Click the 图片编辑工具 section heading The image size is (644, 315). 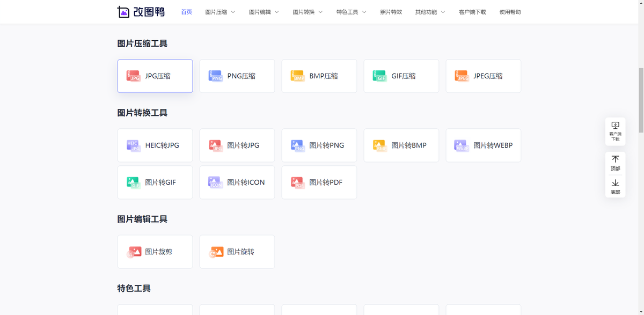coord(142,219)
